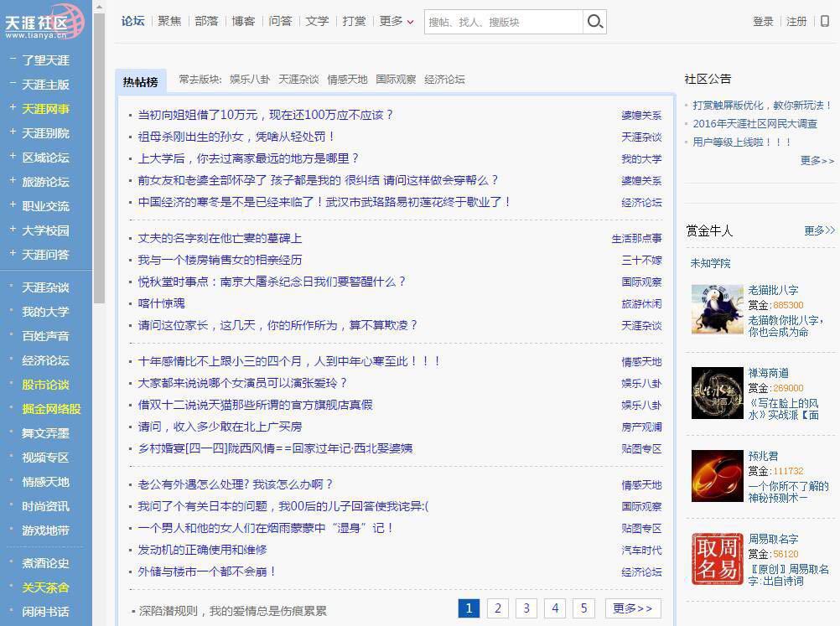Open the 论坛 menu item

[x=132, y=21]
